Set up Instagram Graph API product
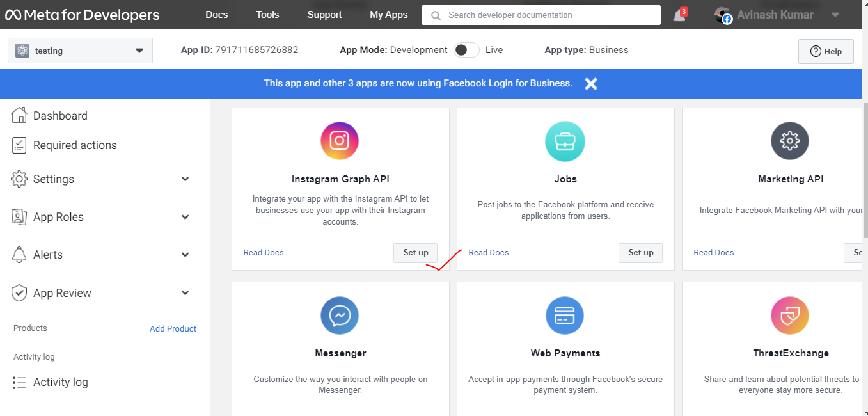This screenshot has width=868, height=416. click(x=416, y=253)
